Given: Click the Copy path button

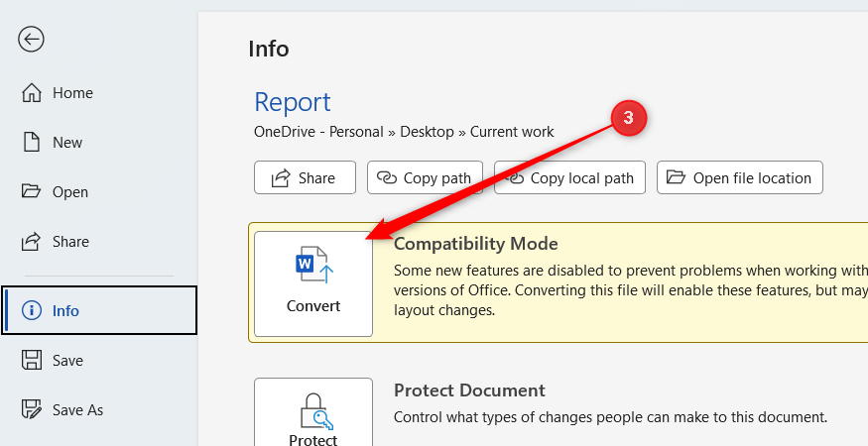Looking at the screenshot, I should pyautogui.click(x=426, y=177).
